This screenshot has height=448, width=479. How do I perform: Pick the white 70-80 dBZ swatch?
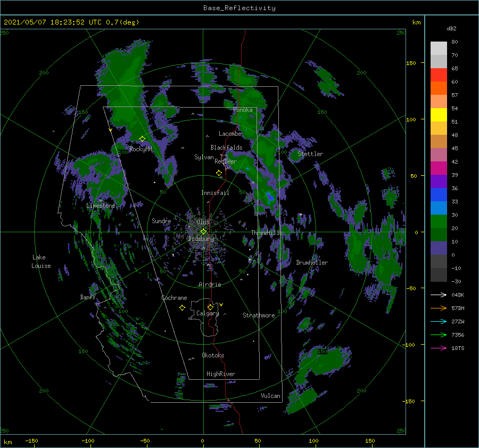(x=439, y=48)
